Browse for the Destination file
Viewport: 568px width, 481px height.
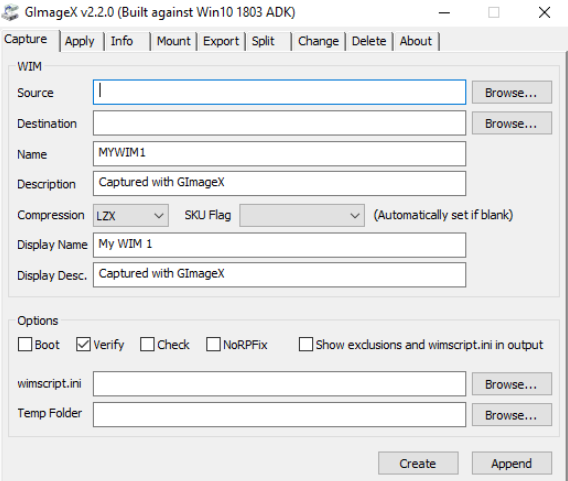tap(511, 123)
